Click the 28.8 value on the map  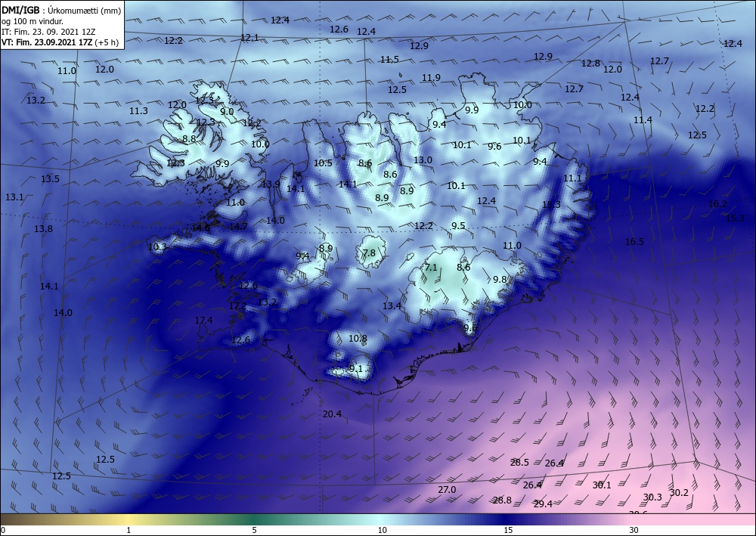click(x=502, y=500)
